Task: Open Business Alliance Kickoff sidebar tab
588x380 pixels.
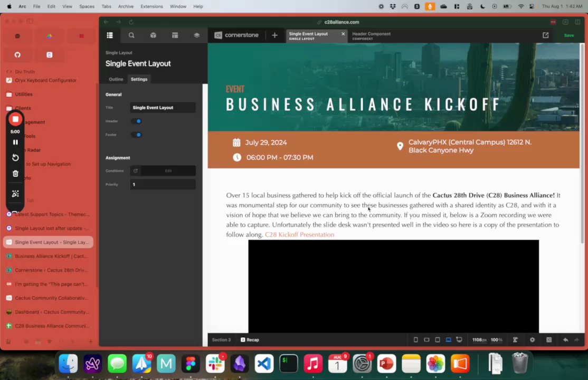Action: [49, 256]
